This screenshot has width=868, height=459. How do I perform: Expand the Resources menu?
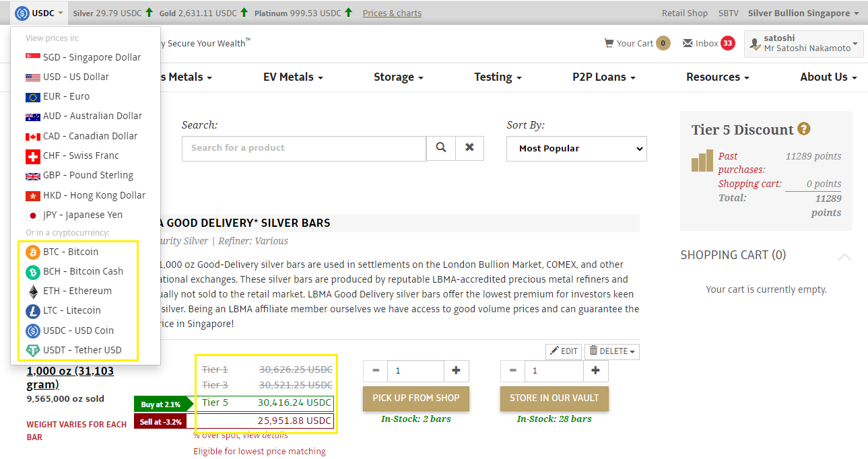718,77
